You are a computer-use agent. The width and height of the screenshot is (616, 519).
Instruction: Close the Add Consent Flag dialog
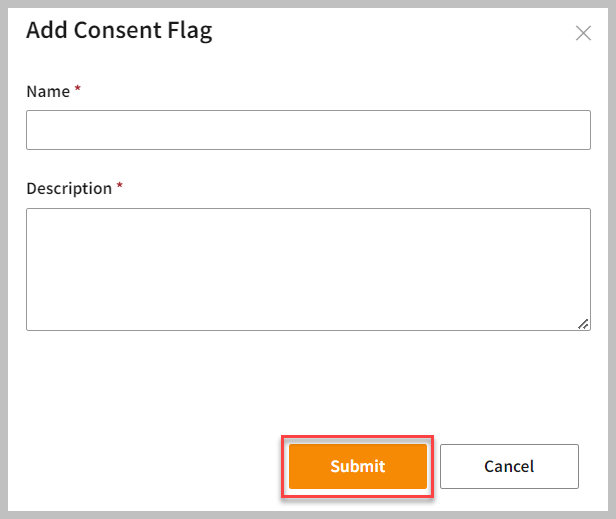[x=584, y=33]
